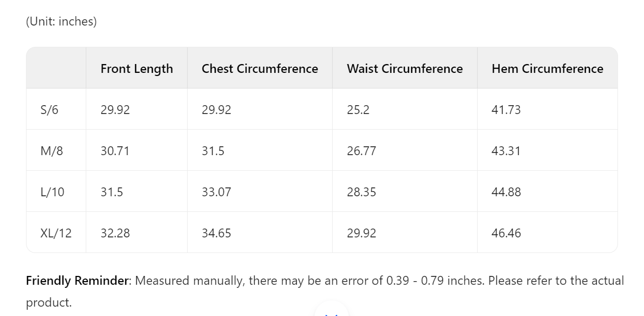Select the L/10 size row label

[x=52, y=192]
